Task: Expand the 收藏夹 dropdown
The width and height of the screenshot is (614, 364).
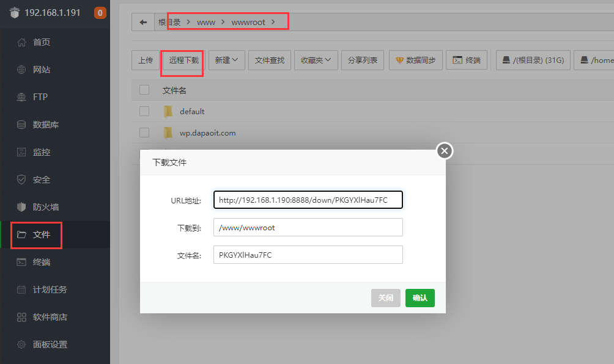Action: [316, 60]
